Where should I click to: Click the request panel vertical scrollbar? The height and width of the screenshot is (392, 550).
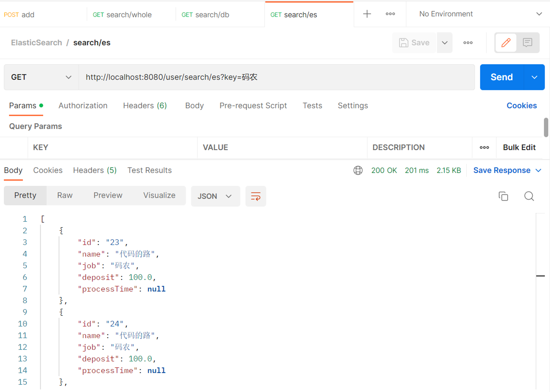point(546,127)
